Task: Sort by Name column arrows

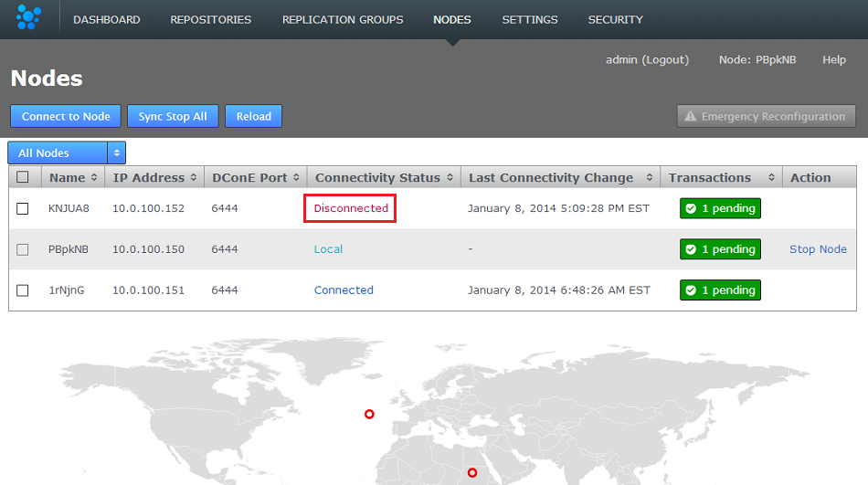Action: [x=94, y=178]
